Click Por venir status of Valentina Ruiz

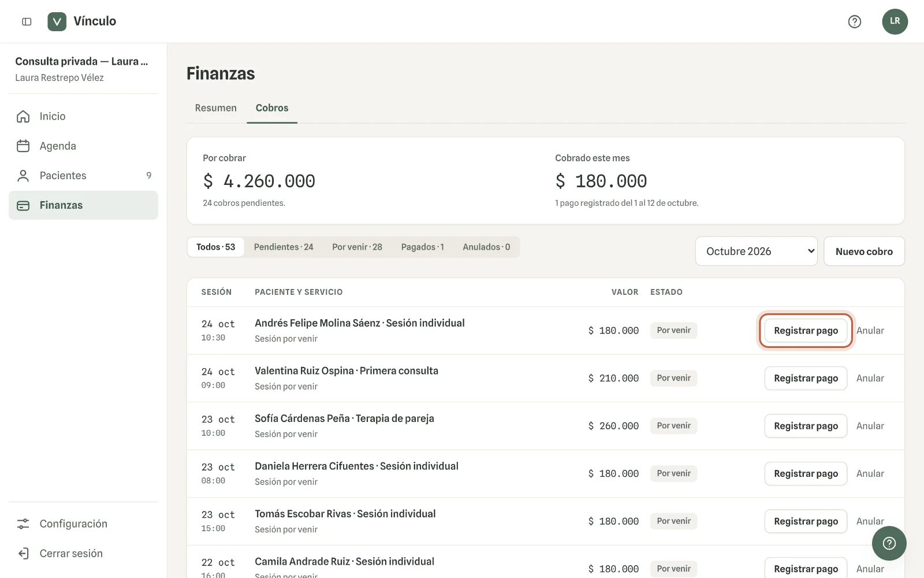coord(673,378)
